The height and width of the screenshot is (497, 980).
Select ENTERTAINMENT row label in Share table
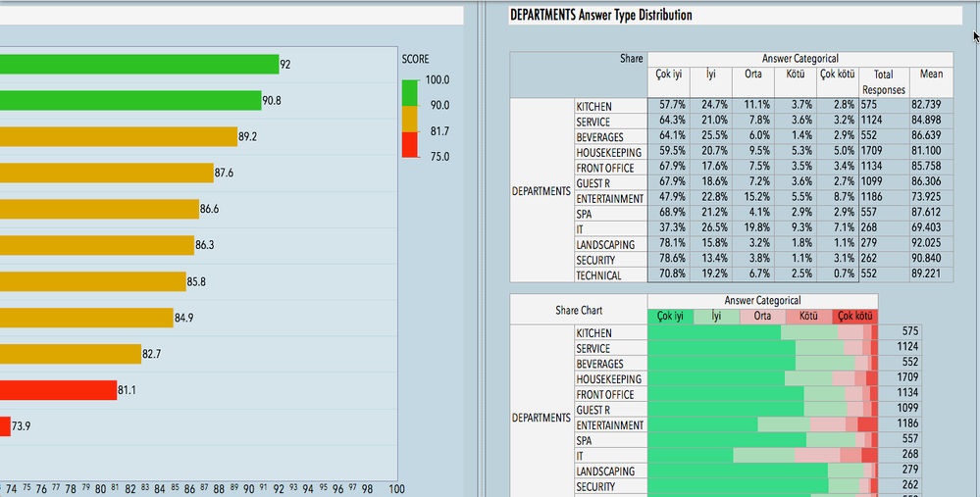(609, 199)
